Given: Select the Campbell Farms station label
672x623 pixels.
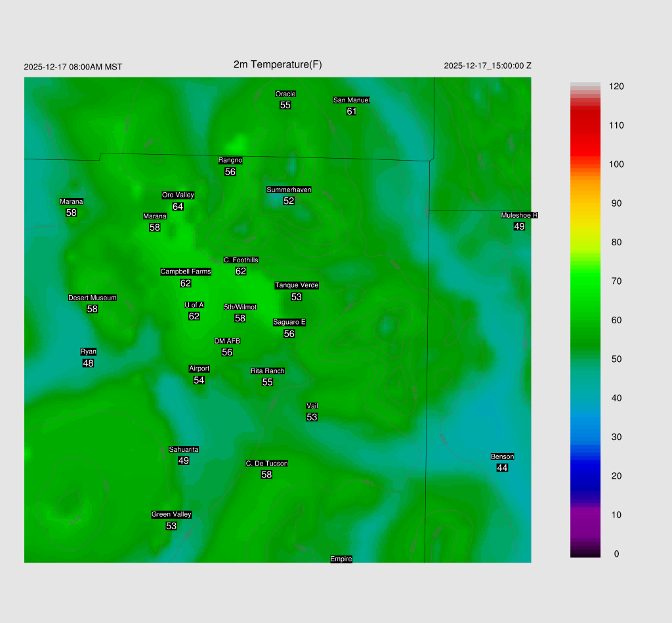Looking at the screenshot, I should point(186,271).
